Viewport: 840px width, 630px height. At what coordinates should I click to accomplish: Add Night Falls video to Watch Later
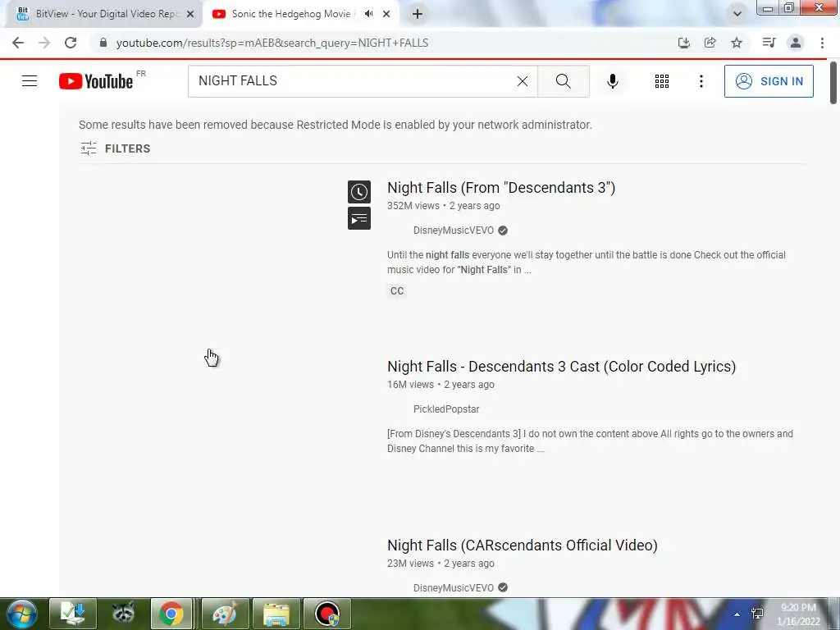(359, 192)
